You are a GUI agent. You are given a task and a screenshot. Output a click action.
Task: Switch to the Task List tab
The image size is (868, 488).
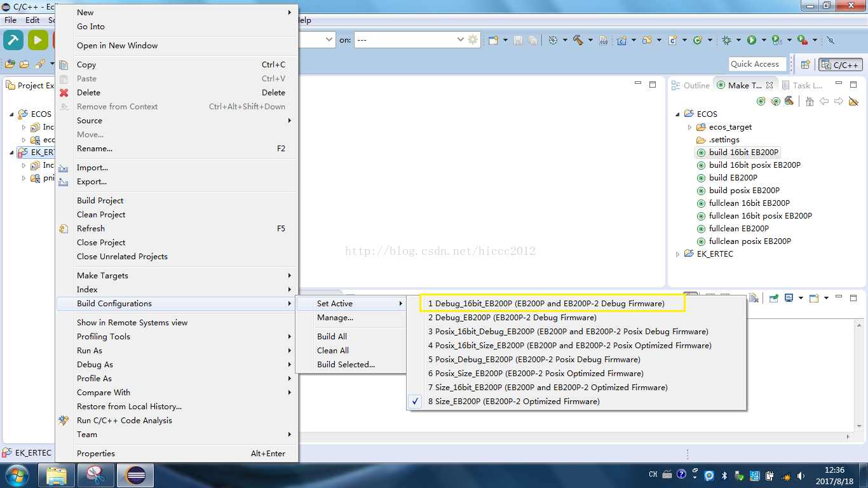coord(803,85)
